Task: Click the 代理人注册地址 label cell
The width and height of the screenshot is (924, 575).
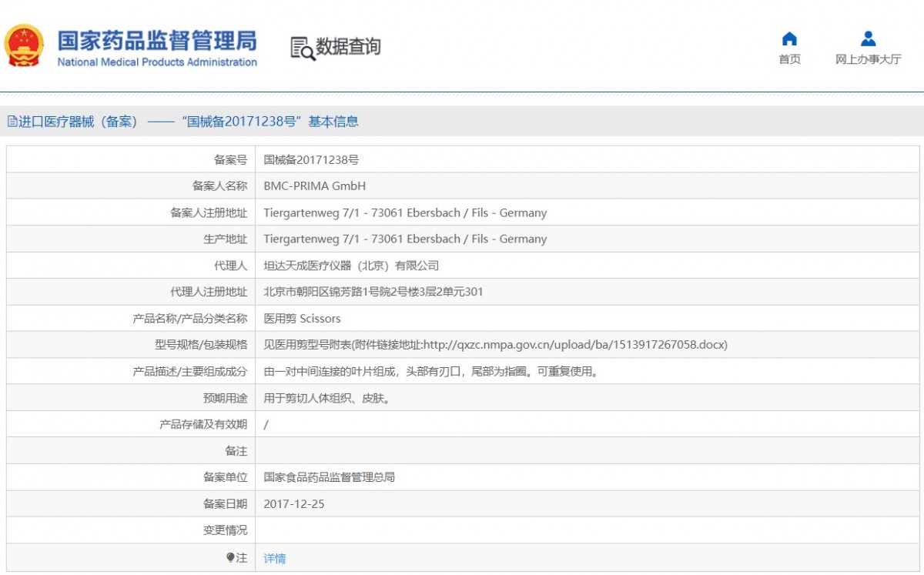Action: [x=131, y=292]
